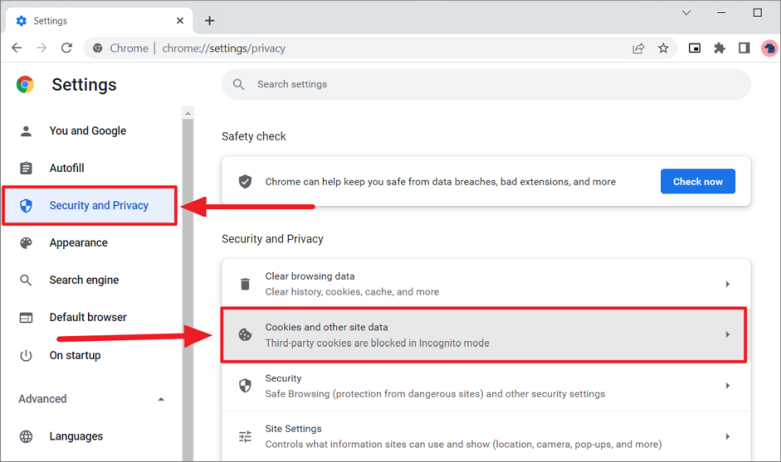Open the tab search dropdown chevron
The height and width of the screenshot is (462, 781).
(687, 13)
